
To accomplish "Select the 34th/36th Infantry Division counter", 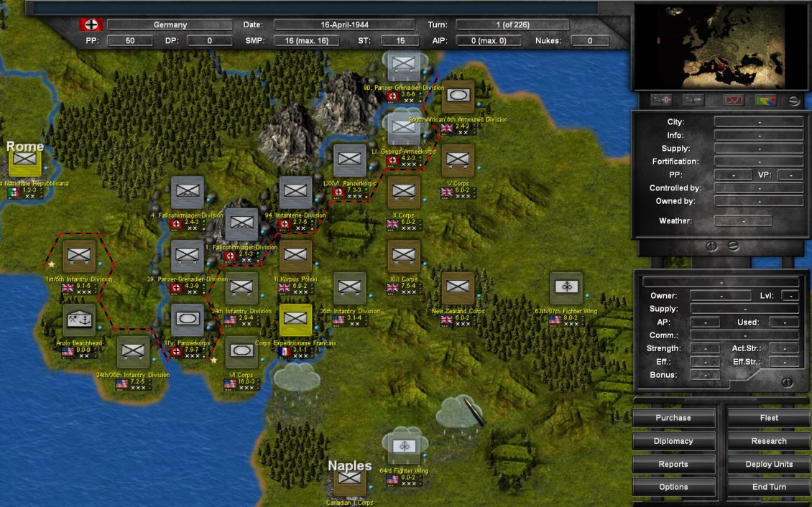I will [133, 353].
